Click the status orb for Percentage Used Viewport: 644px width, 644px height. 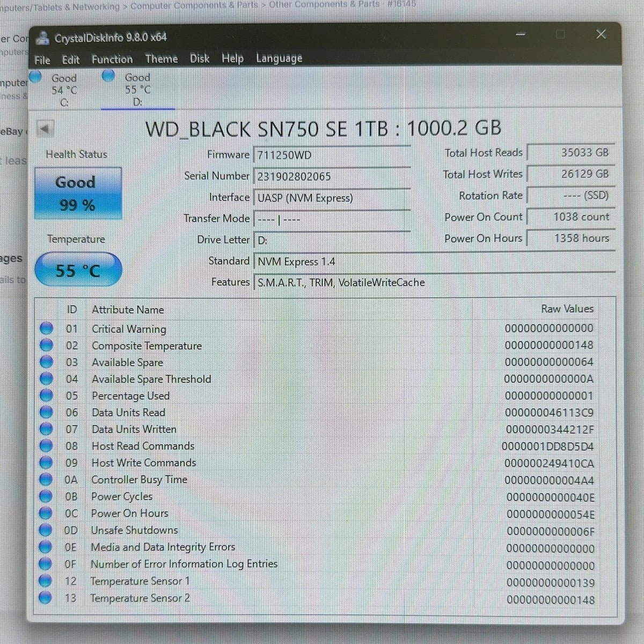pos(47,395)
